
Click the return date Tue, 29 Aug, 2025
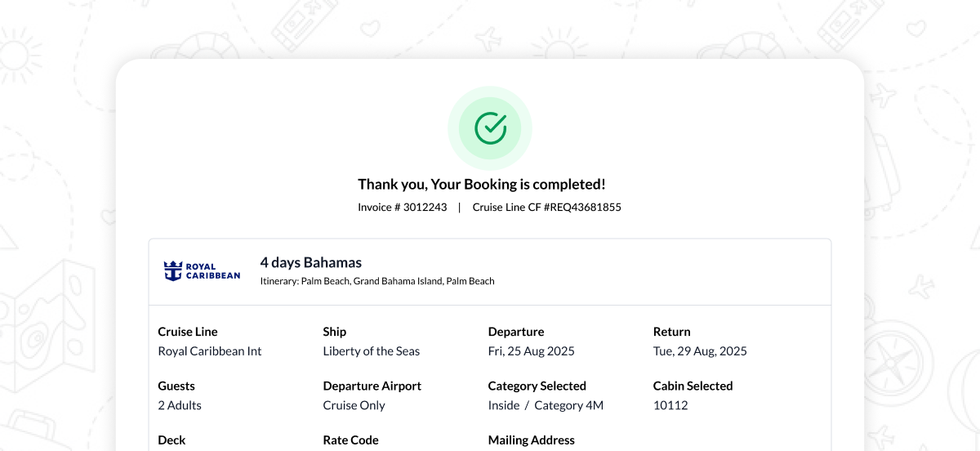click(x=700, y=351)
